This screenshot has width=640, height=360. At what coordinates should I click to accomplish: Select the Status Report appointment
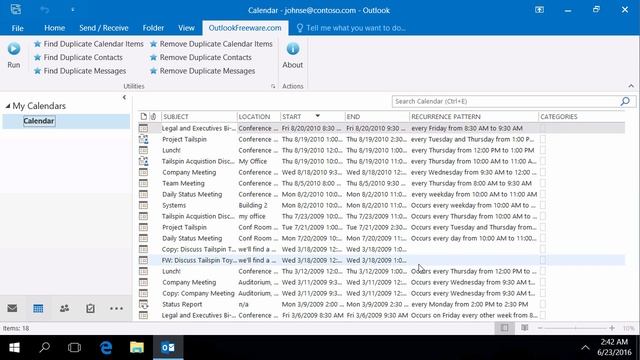point(382,304)
